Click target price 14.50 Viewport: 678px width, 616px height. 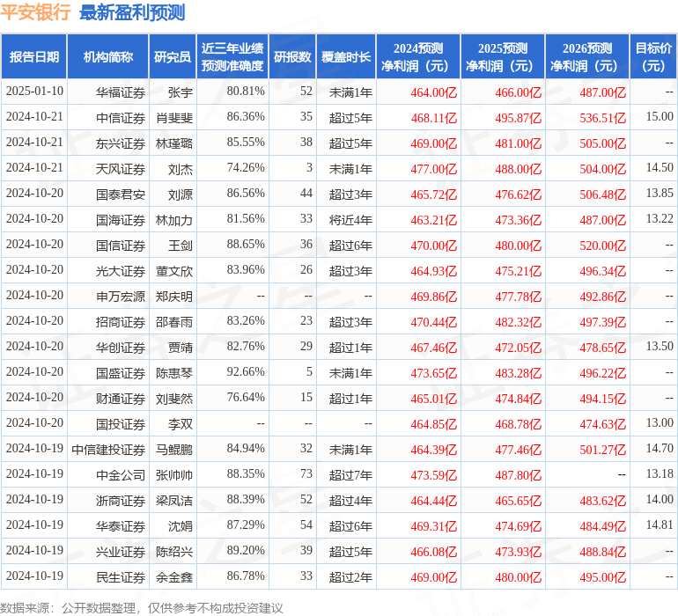(x=660, y=168)
